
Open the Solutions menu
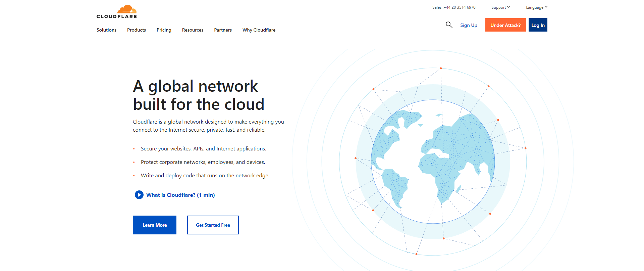[x=106, y=30]
